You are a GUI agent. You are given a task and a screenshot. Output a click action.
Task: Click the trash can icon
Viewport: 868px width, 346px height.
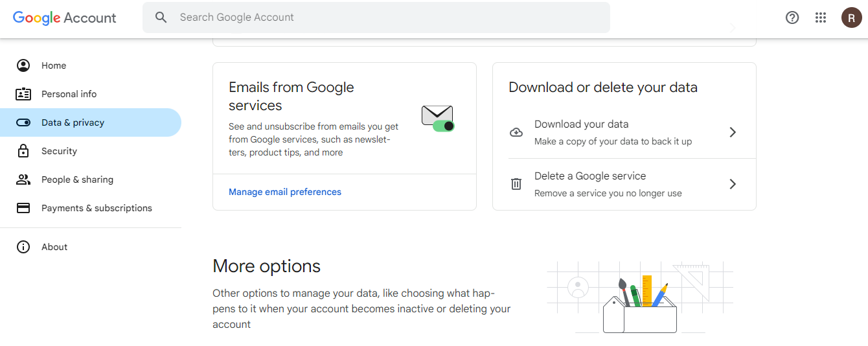516,184
